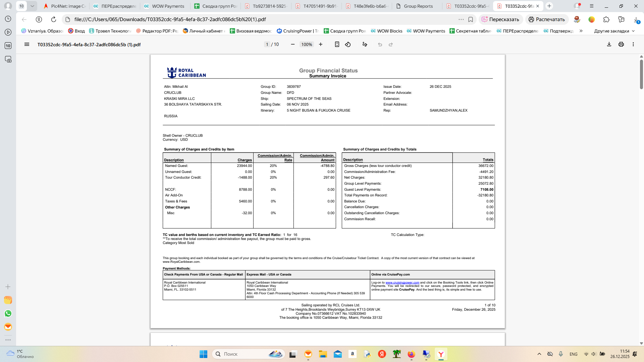
Task: Print the PDF using printer icon
Action: (x=621, y=44)
